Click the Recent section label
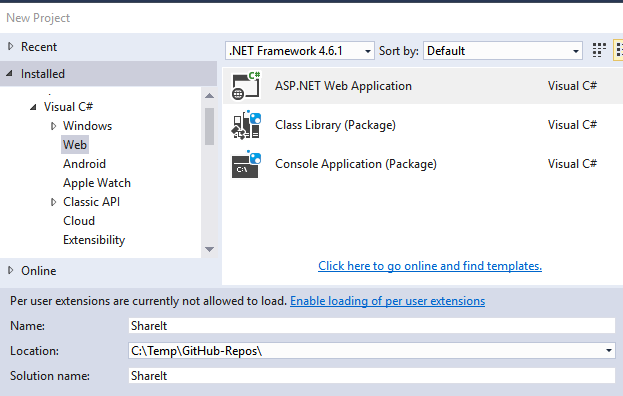The width and height of the screenshot is (623, 396). pos(39,47)
